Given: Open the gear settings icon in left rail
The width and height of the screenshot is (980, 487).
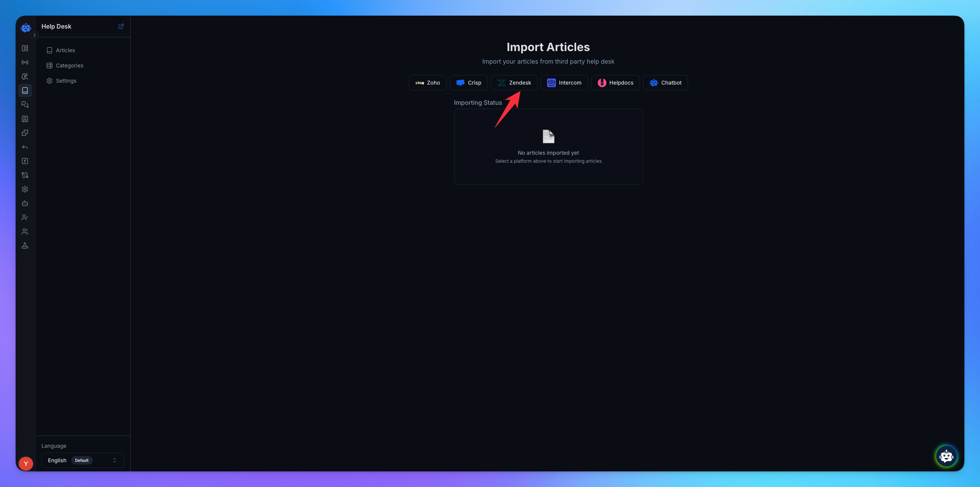Looking at the screenshot, I should pyautogui.click(x=25, y=189).
